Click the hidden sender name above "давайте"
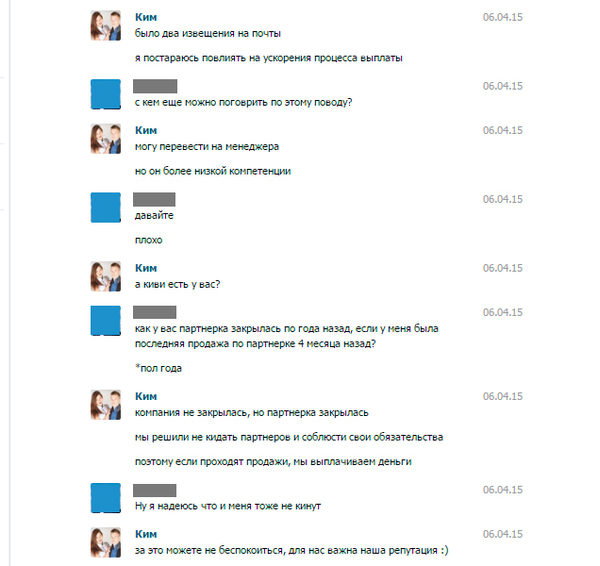Viewport: 600px width, 566px height. tap(154, 199)
